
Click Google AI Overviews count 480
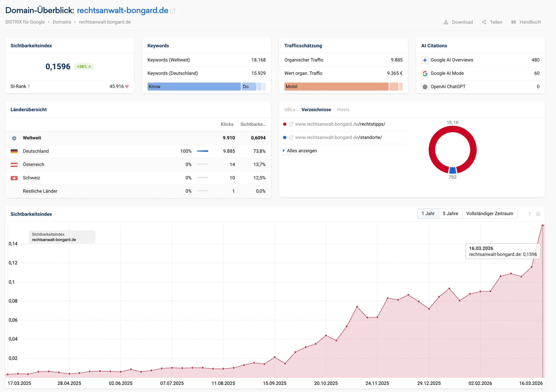point(535,60)
